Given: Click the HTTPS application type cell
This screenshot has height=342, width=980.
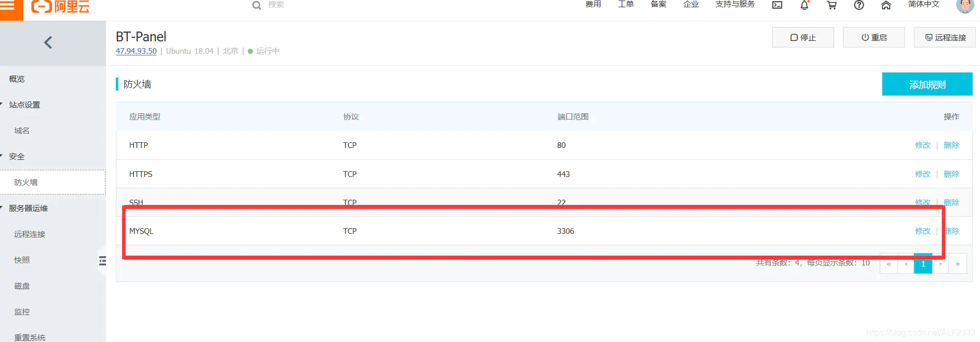Looking at the screenshot, I should coord(141,174).
